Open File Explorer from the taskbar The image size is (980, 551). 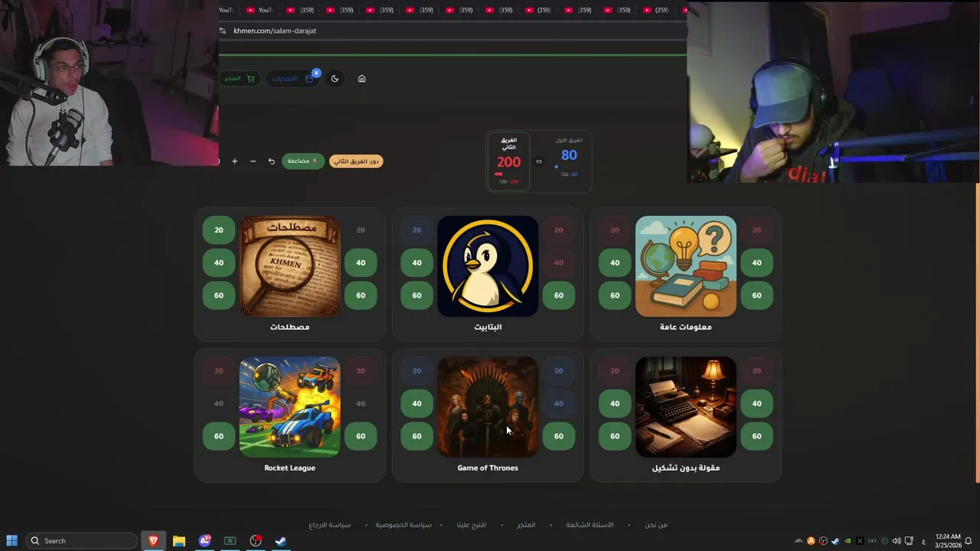(178, 540)
